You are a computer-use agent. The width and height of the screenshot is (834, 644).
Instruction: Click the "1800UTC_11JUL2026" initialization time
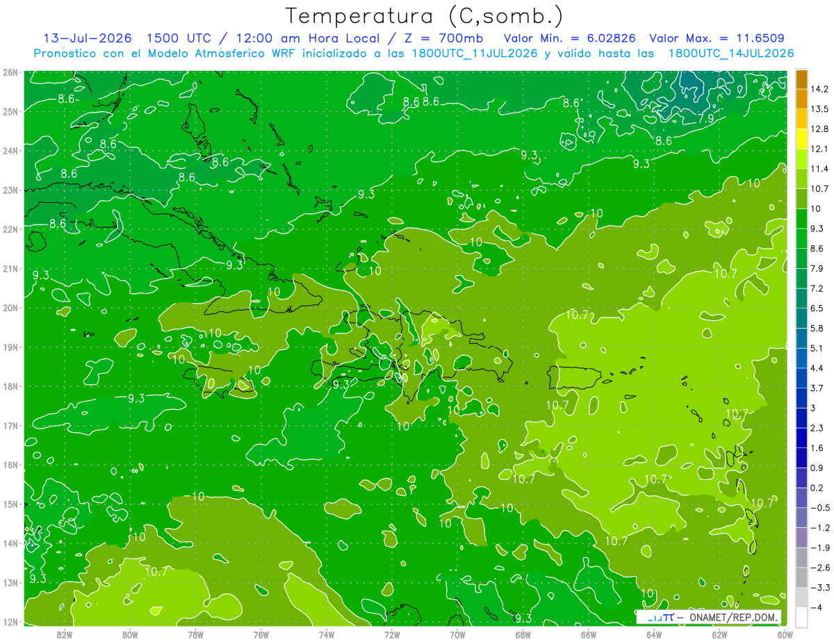475,53
